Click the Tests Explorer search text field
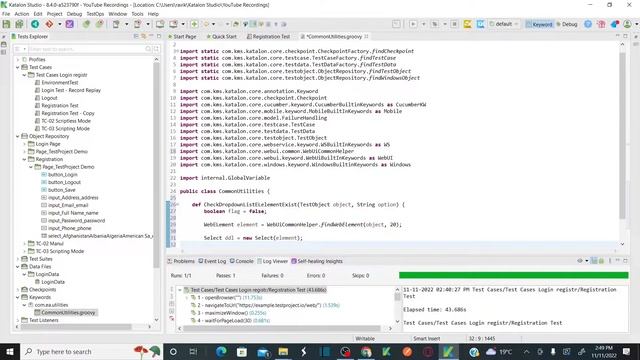 (x=86, y=49)
